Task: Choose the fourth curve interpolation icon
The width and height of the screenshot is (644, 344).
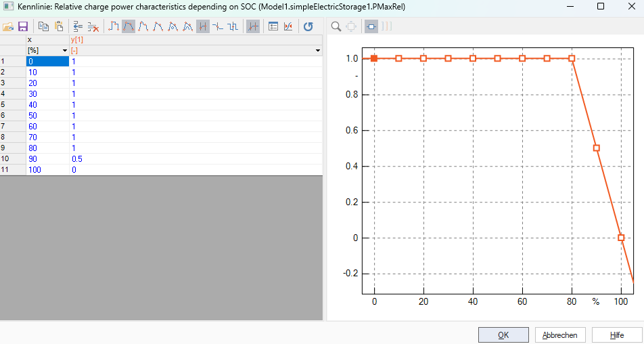Action: pyautogui.click(x=158, y=26)
